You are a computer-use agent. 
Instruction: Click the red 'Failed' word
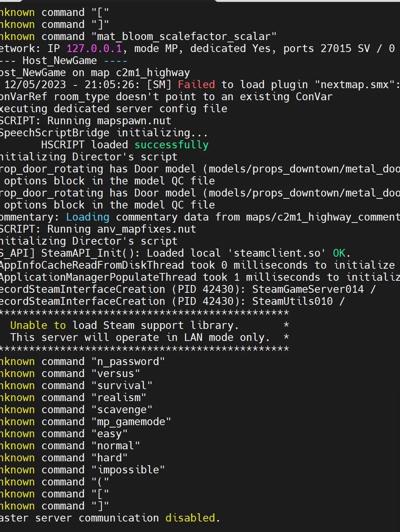coord(196,85)
